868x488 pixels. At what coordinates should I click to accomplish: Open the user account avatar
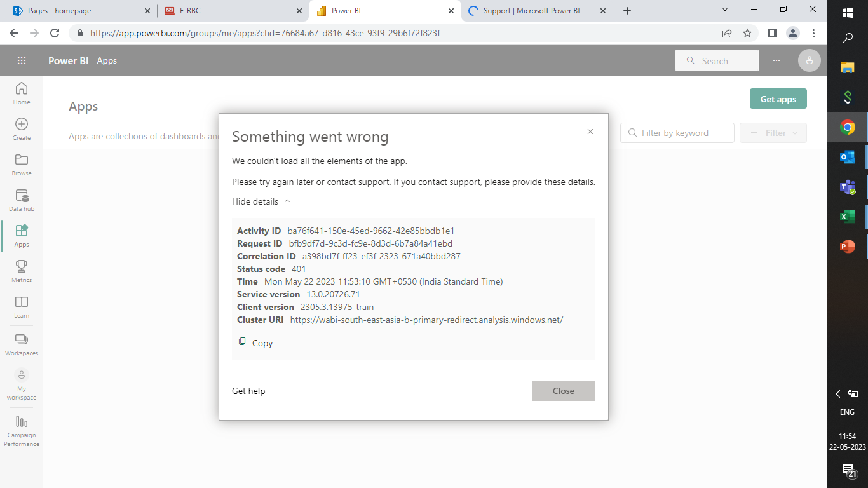pos(810,60)
